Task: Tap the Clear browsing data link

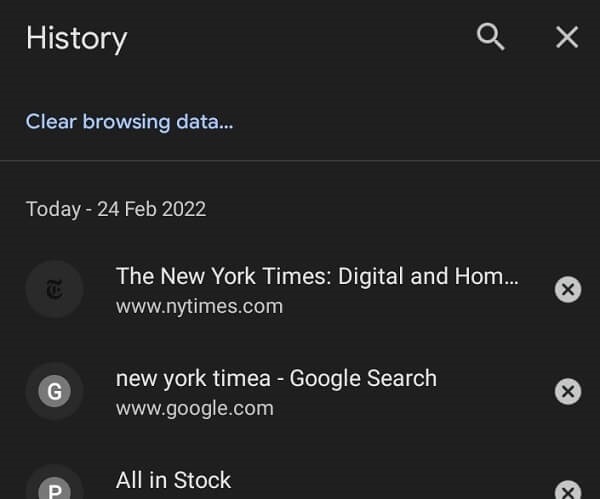Action: [x=129, y=122]
